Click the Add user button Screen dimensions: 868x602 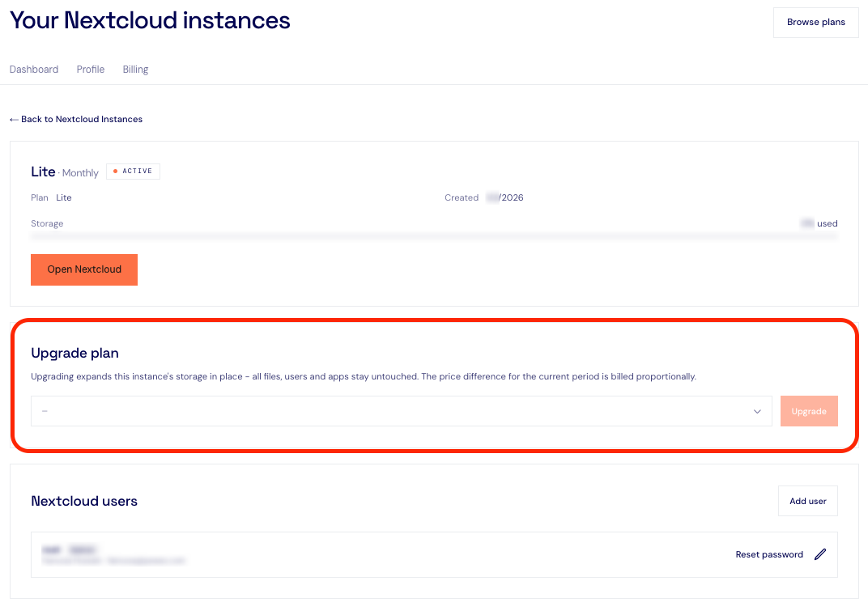807,501
